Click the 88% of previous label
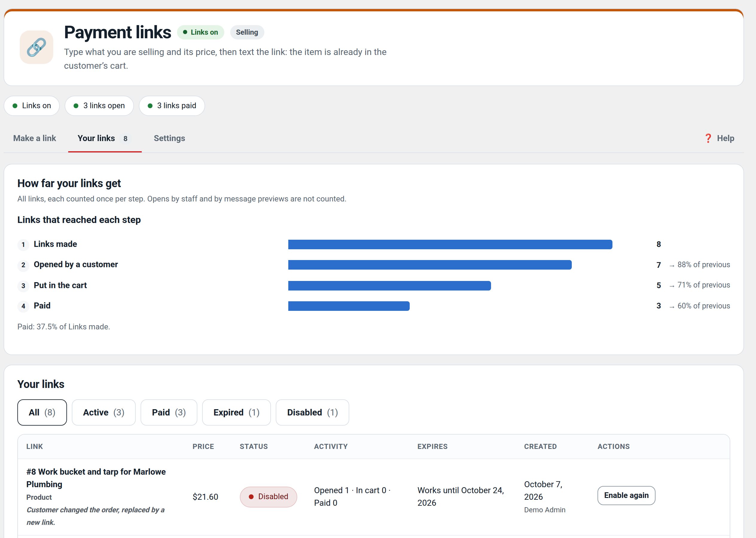756x538 pixels. tap(703, 265)
